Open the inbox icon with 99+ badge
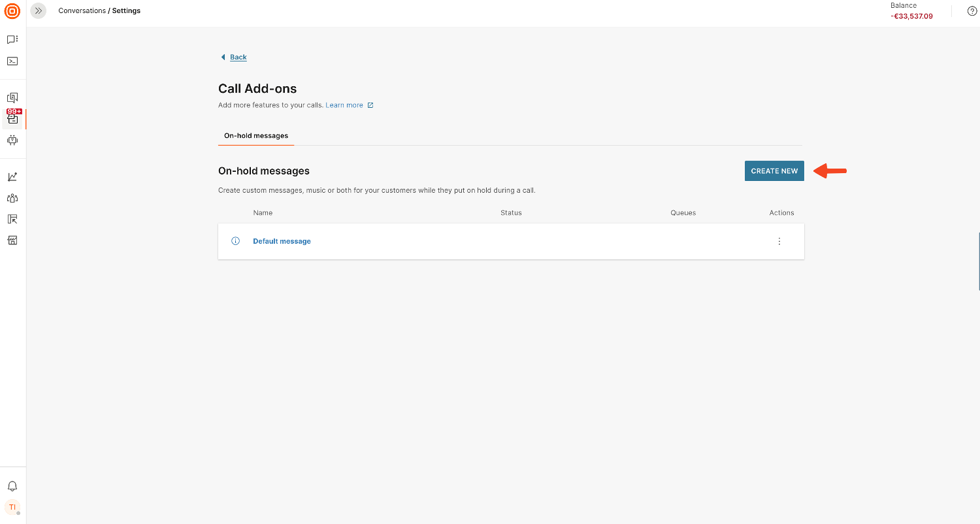 pyautogui.click(x=12, y=119)
